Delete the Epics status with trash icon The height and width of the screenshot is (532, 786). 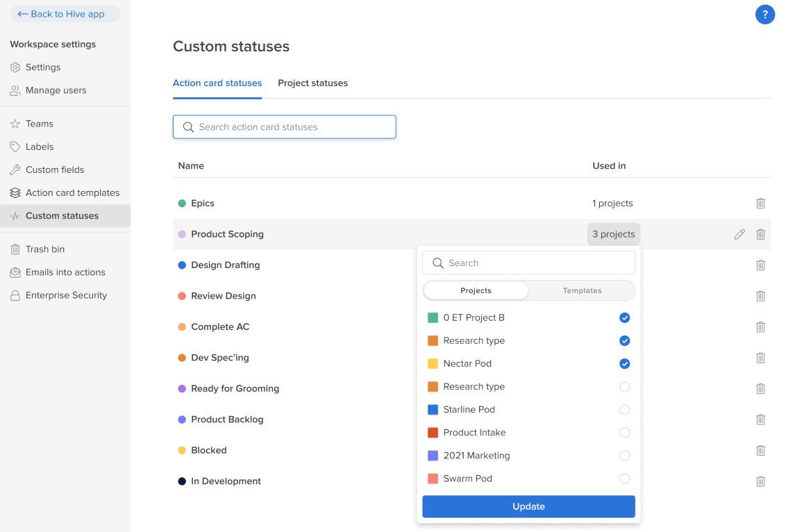pos(760,203)
